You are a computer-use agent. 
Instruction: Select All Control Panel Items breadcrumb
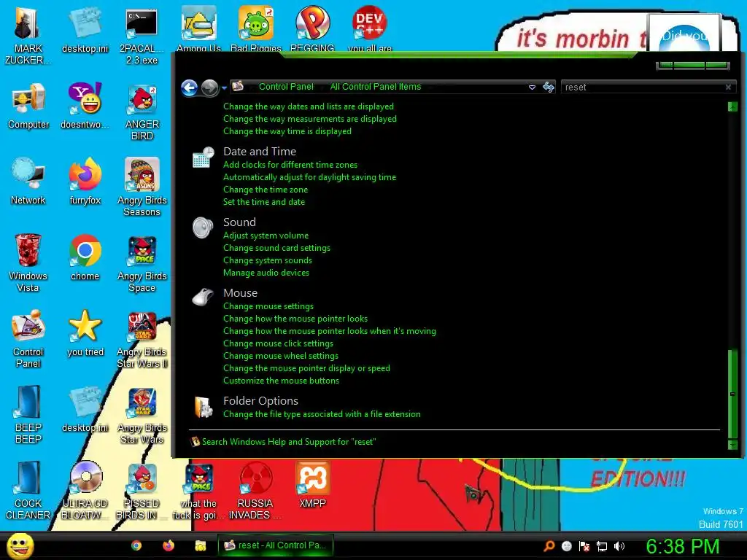click(x=376, y=87)
